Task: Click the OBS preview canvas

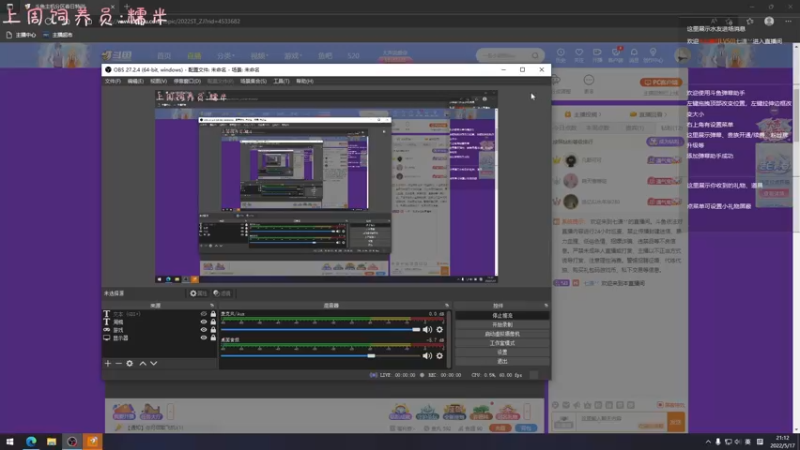Action: 327,186
